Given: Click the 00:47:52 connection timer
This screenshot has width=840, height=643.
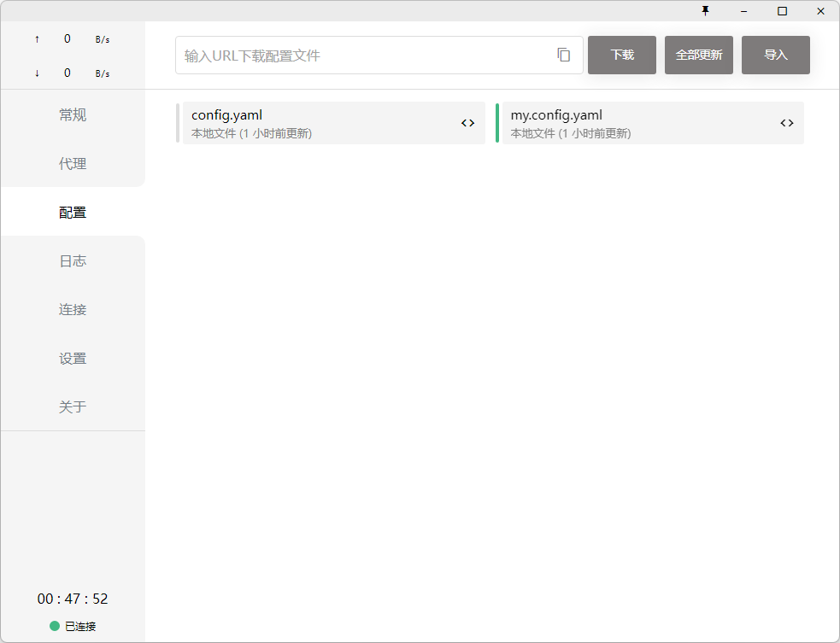Looking at the screenshot, I should (x=73, y=599).
